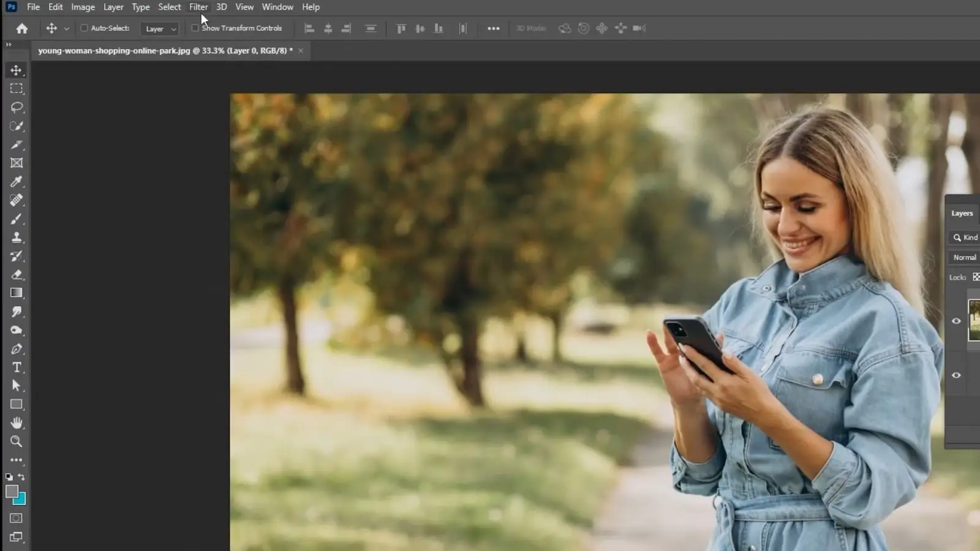Viewport: 980px width, 551px height.
Task: Select the Hand tool
Action: (x=17, y=423)
